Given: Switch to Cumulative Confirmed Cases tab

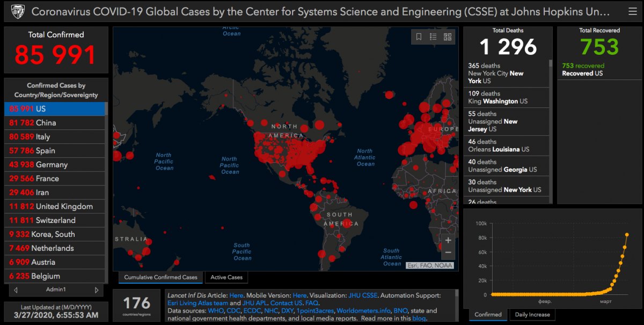Looking at the screenshot, I should pyautogui.click(x=161, y=277).
